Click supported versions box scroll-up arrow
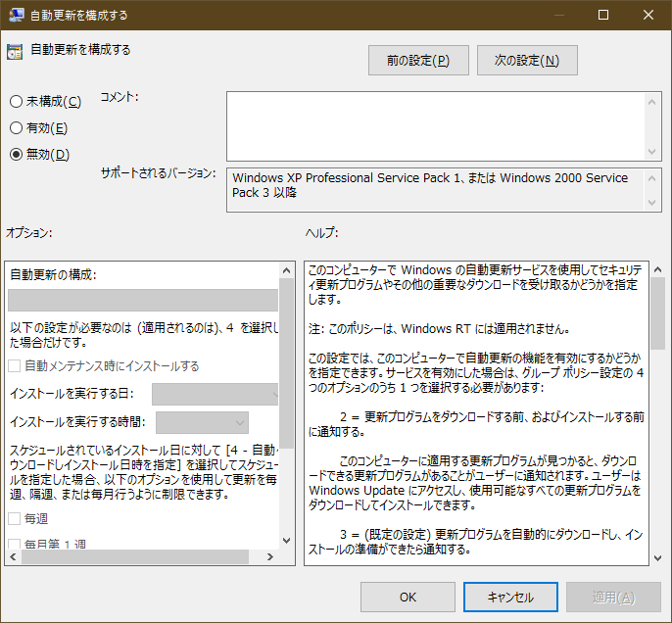The height and width of the screenshot is (623, 672). coord(652,178)
